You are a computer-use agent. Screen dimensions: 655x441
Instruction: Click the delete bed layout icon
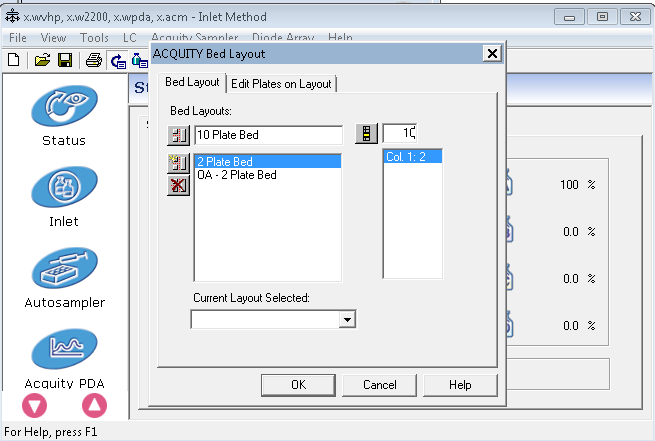(178, 185)
